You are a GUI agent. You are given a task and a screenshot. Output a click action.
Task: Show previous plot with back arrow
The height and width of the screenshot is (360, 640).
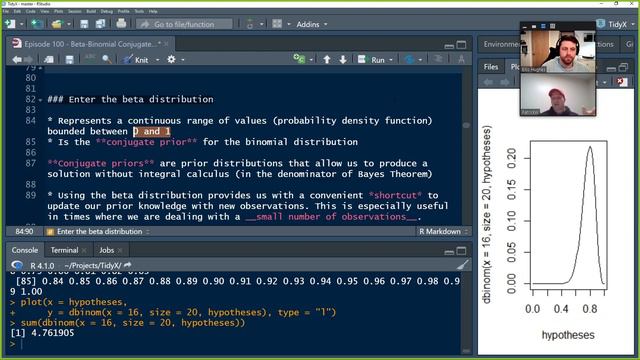point(488,82)
